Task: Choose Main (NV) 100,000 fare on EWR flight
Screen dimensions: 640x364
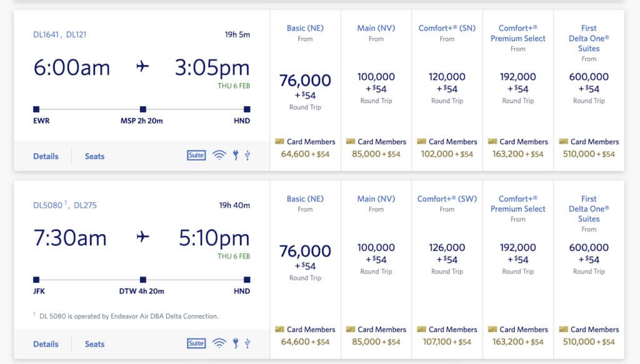Action: coord(376,82)
